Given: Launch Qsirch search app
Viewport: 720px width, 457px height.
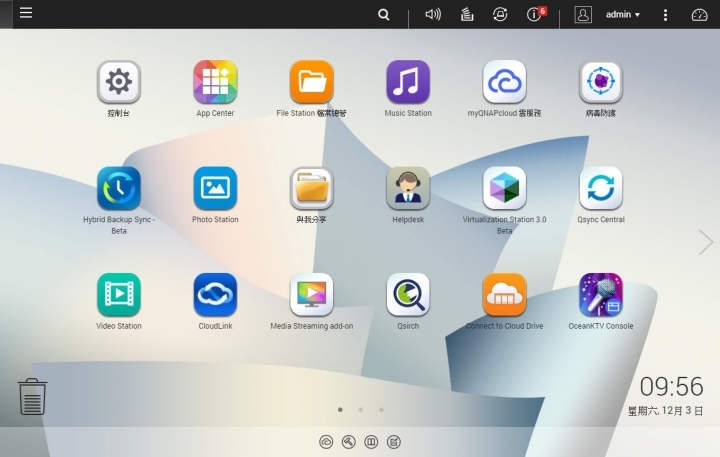Looking at the screenshot, I should tap(408, 295).
